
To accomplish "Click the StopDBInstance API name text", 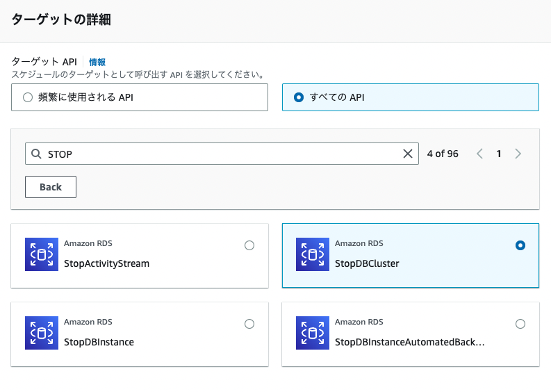I will pyautogui.click(x=99, y=342).
